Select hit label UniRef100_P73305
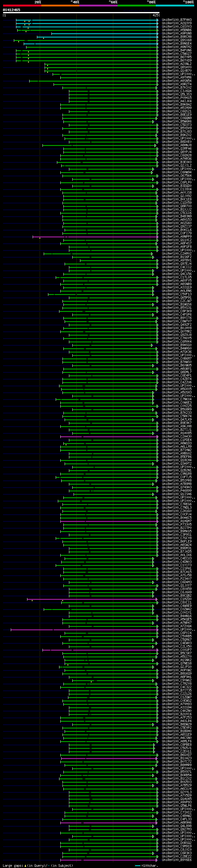The height and width of the screenshot is (868, 197). [x=177, y=525]
